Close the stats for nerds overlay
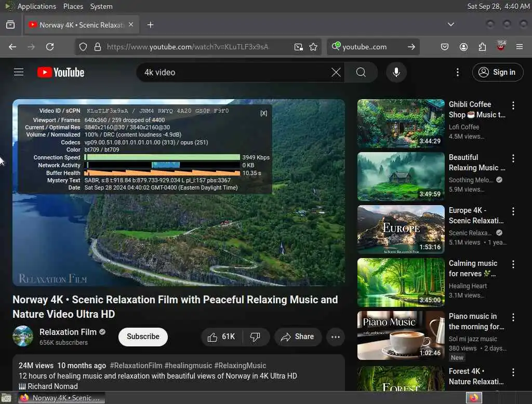The image size is (532, 404). [x=263, y=113]
